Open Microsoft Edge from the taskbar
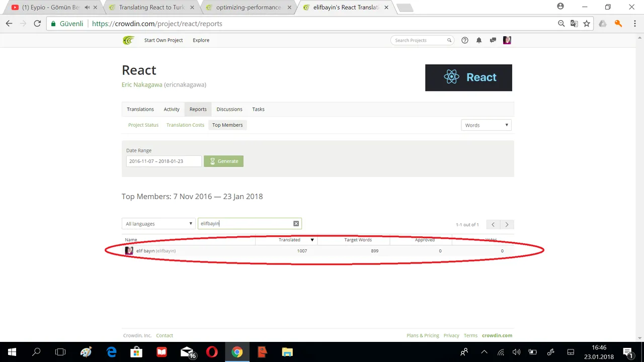 coord(111,352)
